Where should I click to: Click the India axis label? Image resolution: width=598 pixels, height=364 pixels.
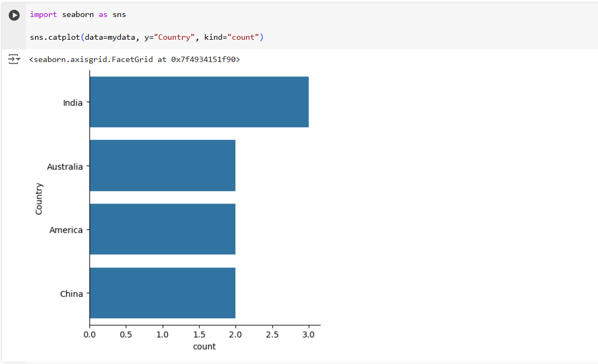point(74,102)
